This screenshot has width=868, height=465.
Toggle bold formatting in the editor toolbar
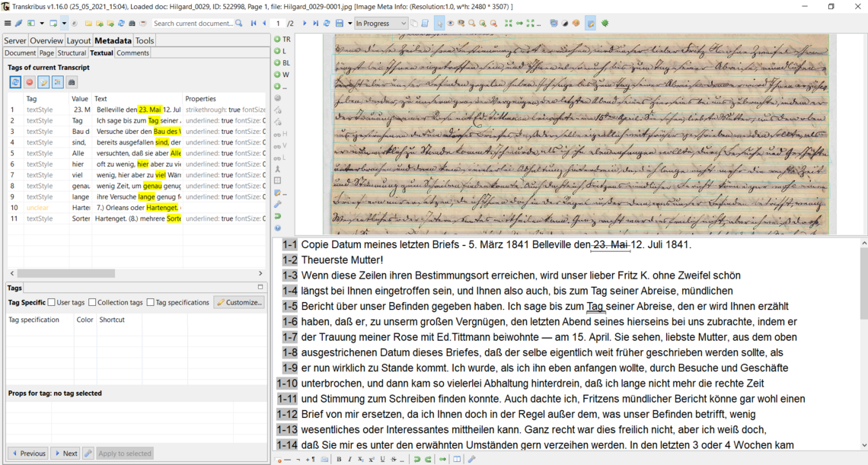(x=339, y=459)
